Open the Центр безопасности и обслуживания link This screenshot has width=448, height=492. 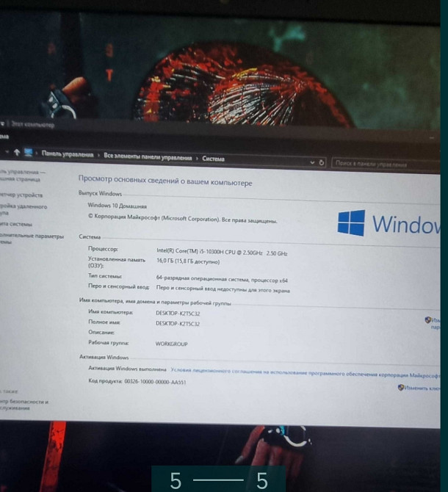[x=24, y=405]
